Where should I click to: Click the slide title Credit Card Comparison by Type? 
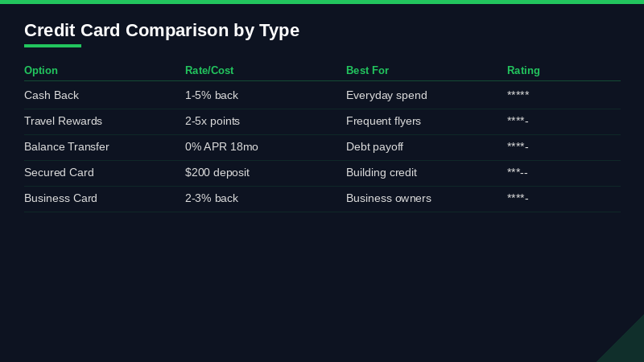[x=162, y=31]
